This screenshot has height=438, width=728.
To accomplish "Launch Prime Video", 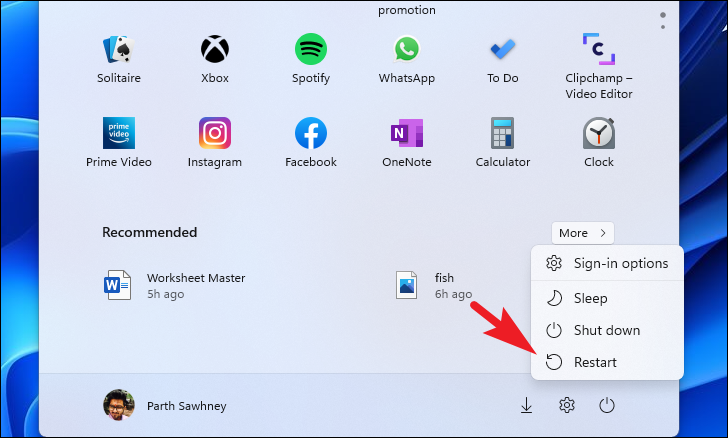I will [119, 143].
